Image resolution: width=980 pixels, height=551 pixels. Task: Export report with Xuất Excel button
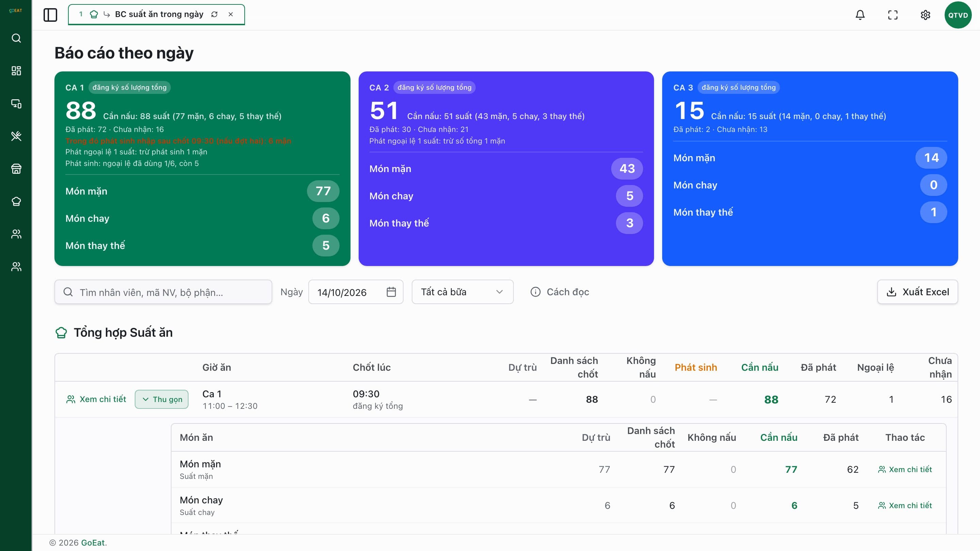click(x=917, y=292)
